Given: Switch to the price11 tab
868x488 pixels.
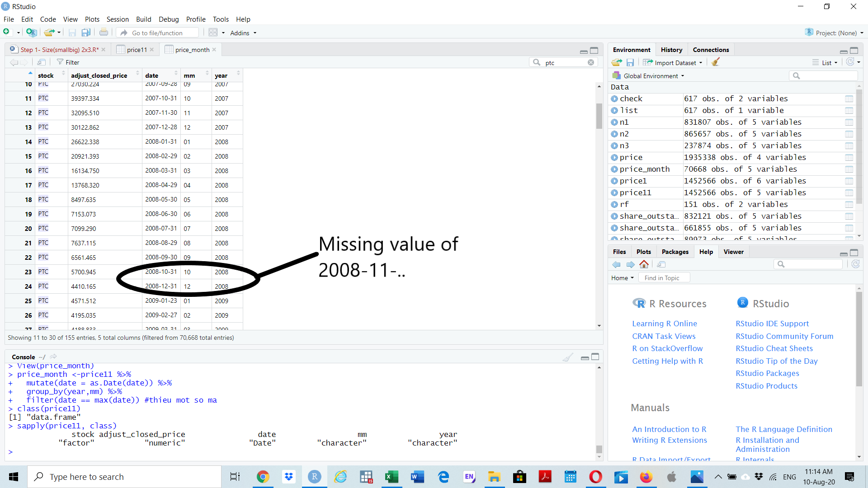Looking at the screenshot, I should (x=137, y=50).
